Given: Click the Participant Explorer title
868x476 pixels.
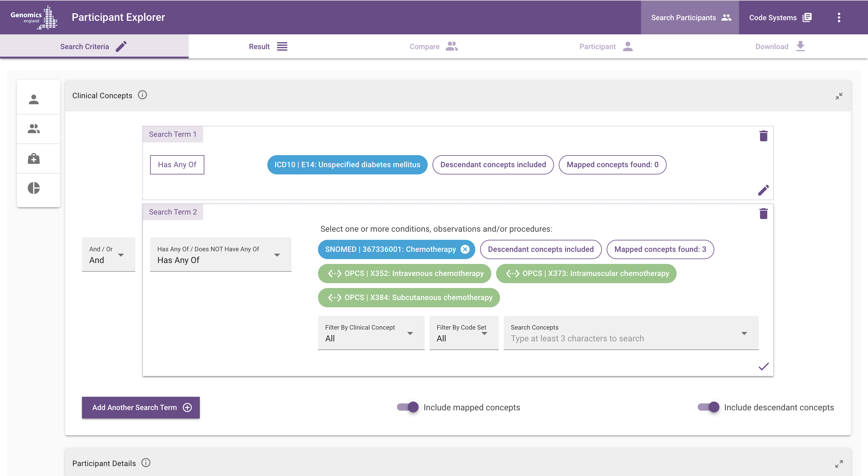Looking at the screenshot, I should tap(118, 17).
